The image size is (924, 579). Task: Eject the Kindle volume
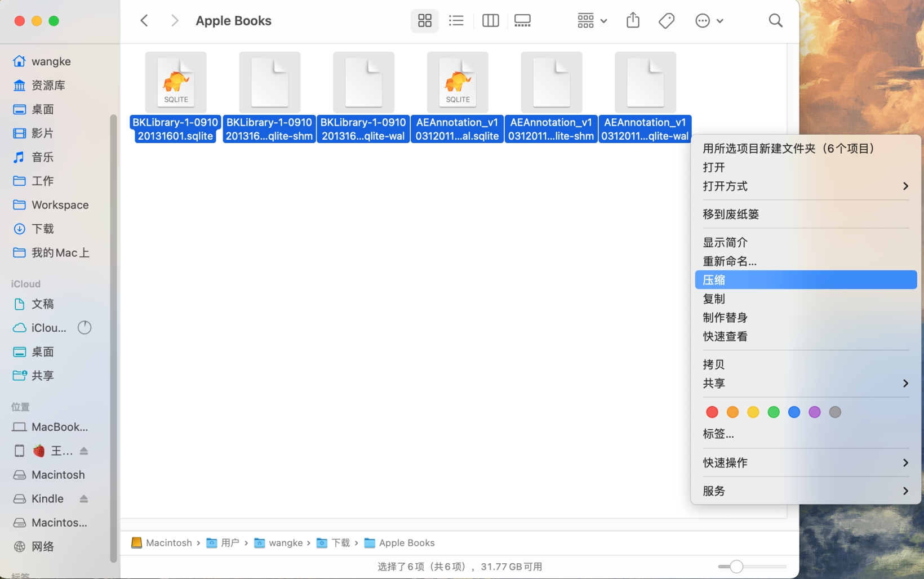pos(84,499)
